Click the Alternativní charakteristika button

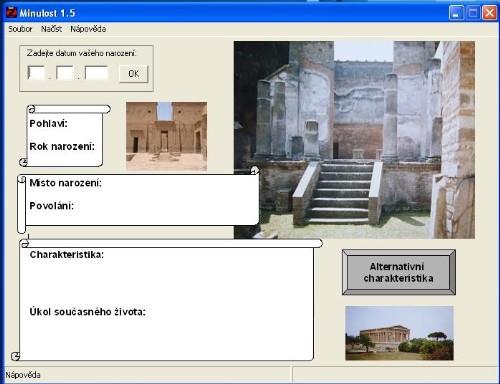(399, 272)
